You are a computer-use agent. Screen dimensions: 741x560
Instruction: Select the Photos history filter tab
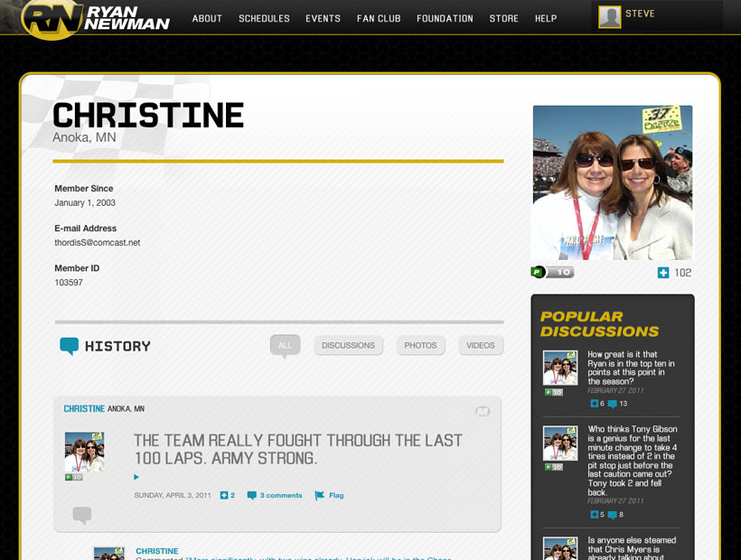420,345
